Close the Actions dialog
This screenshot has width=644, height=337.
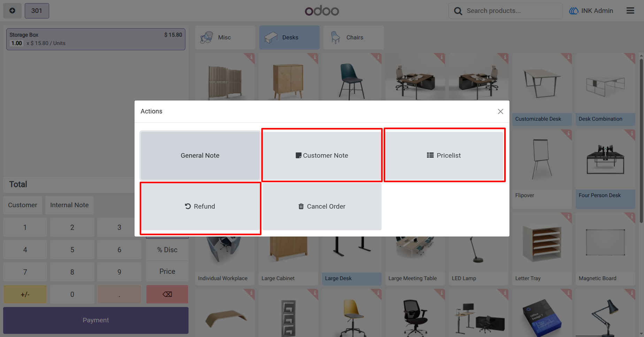coord(500,111)
